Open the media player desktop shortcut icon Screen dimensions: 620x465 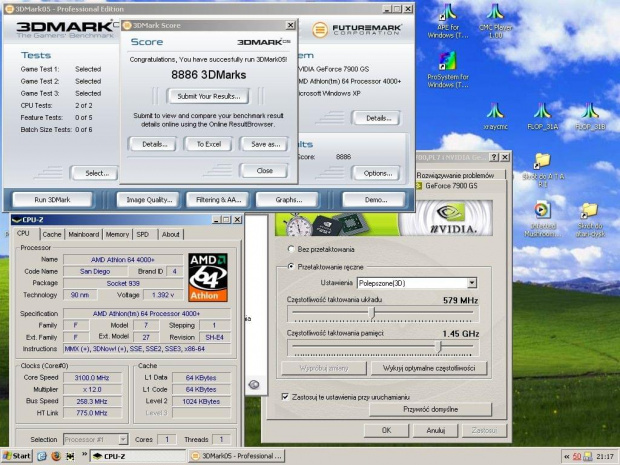click(x=542, y=219)
